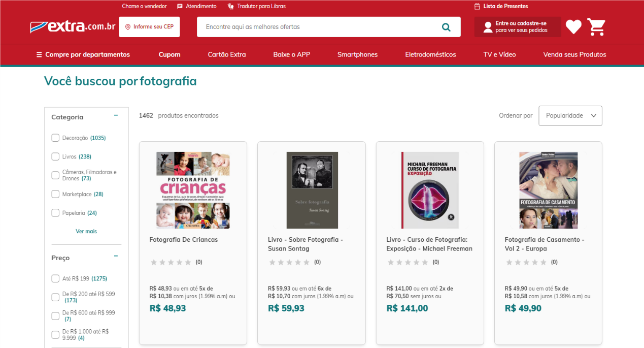
Task: Click the Atendimento chat icon
Action: (180, 7)
